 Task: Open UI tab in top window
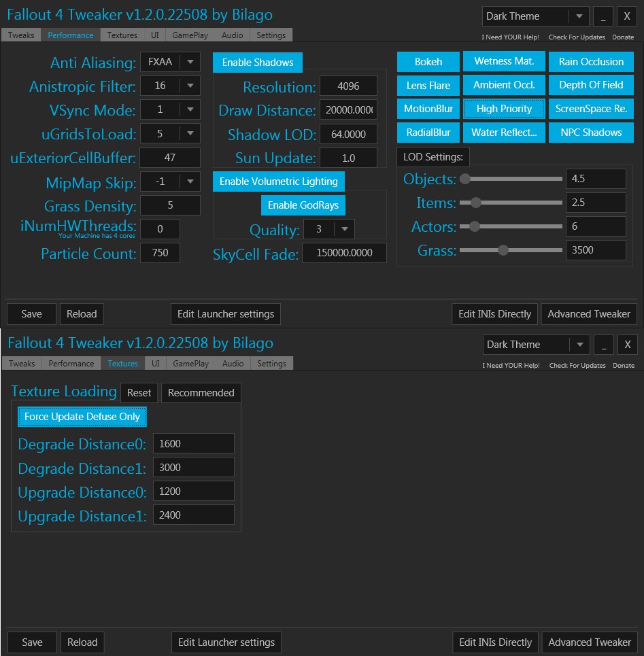pos(155,35)
